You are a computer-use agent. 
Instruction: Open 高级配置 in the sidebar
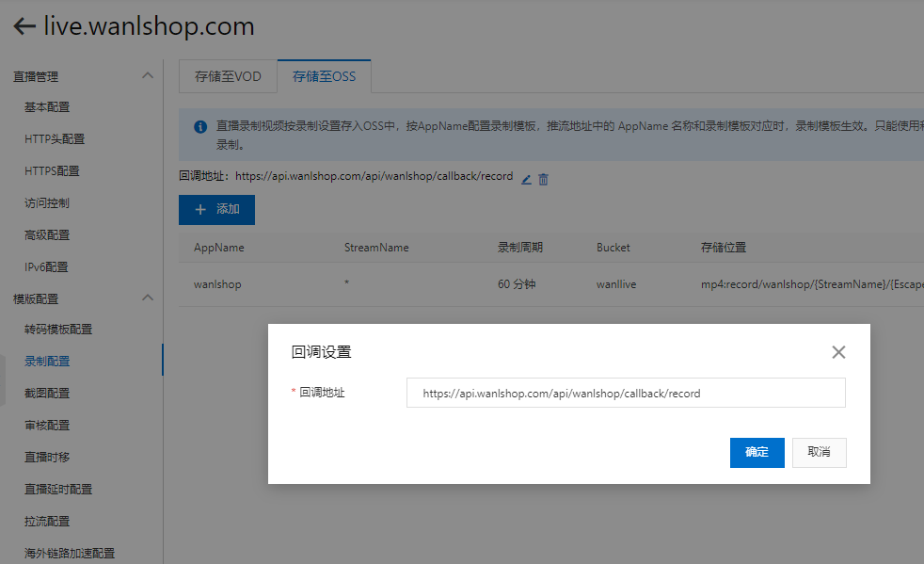[x=47, y=234]
